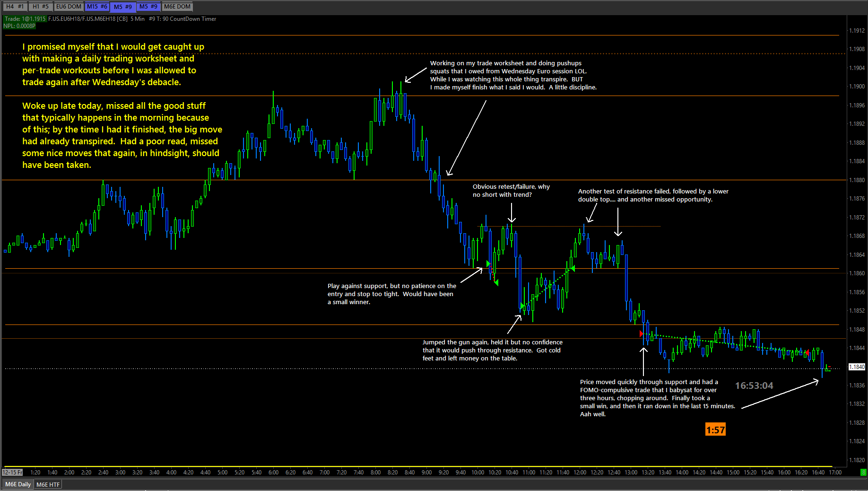Click the 1:20 time axis label
The image size is (868, 491).
pyautogui.click(x=35, y=473)
